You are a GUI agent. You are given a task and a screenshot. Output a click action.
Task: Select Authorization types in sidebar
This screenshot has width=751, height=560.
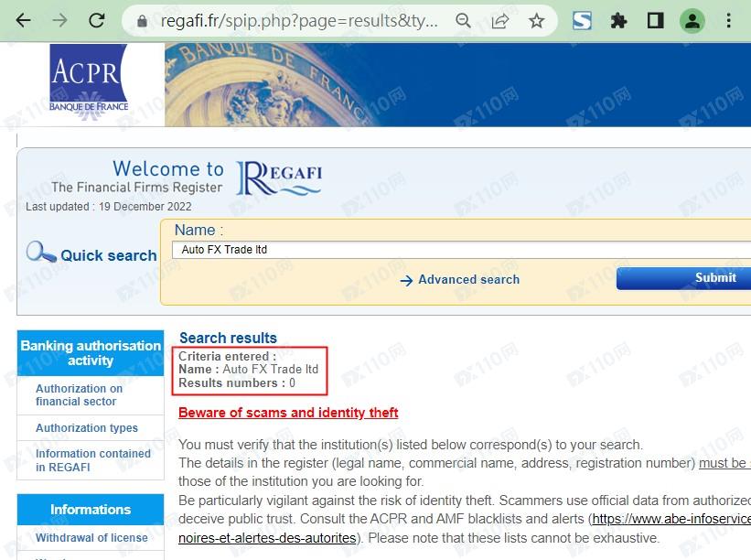[x=87, y=428]
